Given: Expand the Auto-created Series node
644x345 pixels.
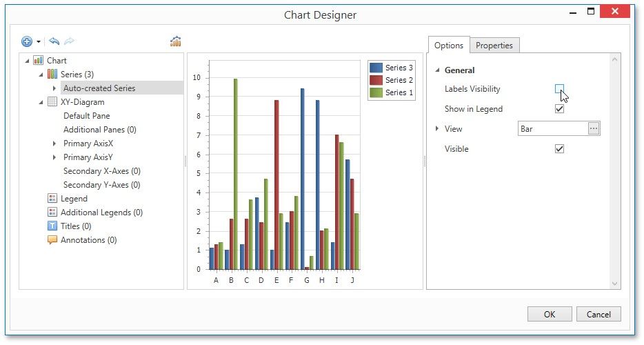Looking at the screenshot, I should (x=54, y=88).
